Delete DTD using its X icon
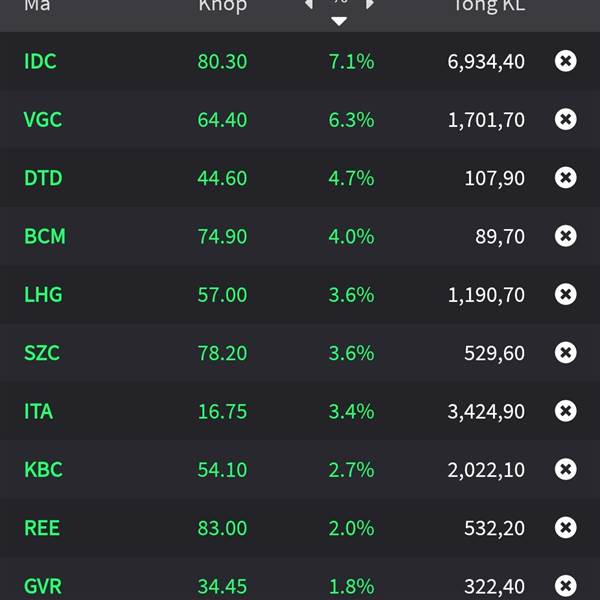The width and height of the screenshot is (600, 600). (565, 178)
